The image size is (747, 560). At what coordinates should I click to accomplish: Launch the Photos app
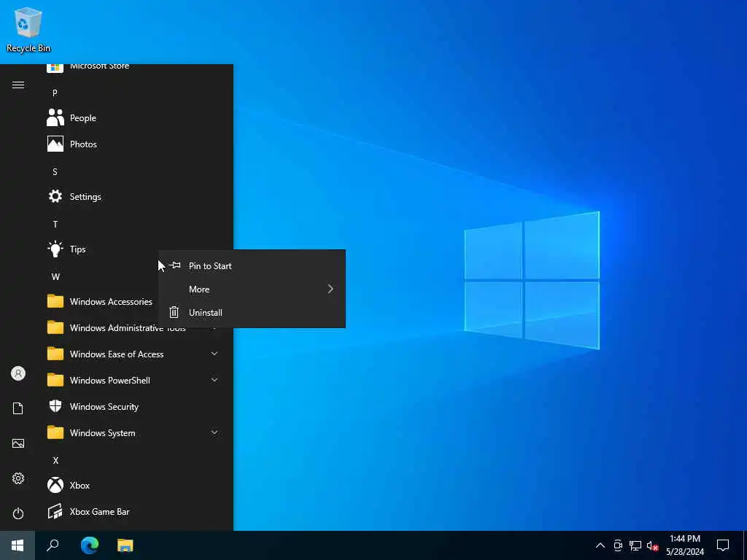click(x=133, y=144)
